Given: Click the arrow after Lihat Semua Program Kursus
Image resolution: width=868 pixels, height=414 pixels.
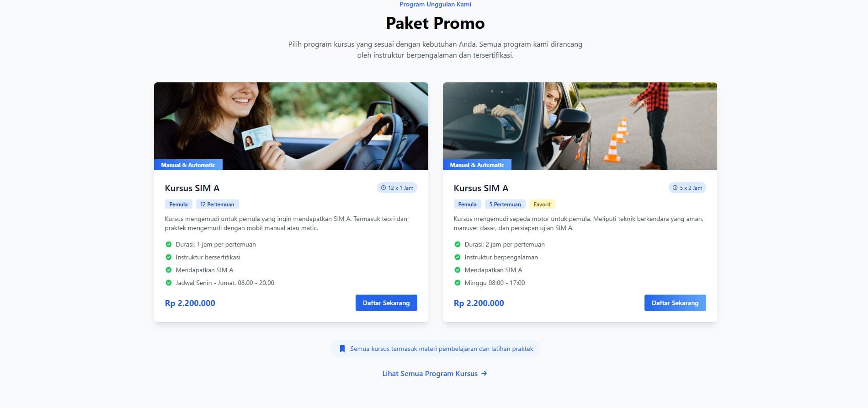Looking at the screenshot, I should click(484, 373).
